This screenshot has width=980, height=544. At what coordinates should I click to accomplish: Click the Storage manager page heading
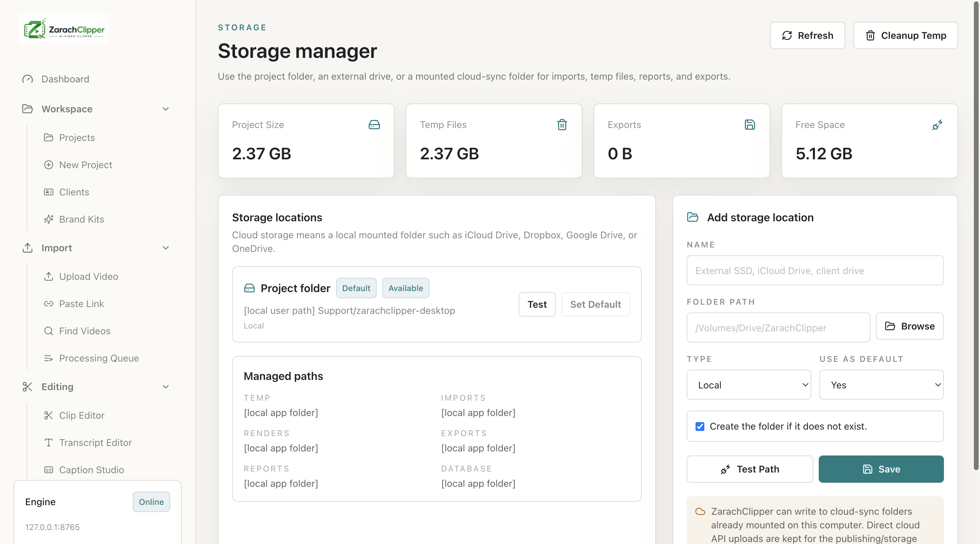click(297, 51)
